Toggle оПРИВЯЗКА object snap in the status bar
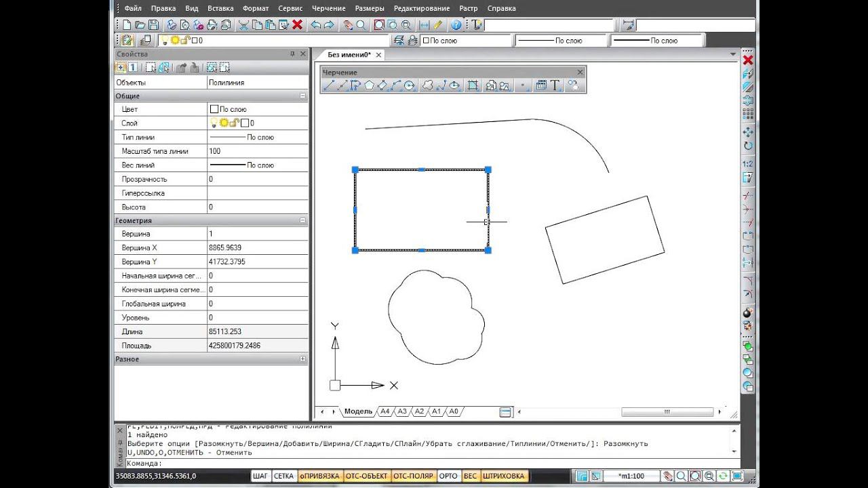 coord(319,476)
